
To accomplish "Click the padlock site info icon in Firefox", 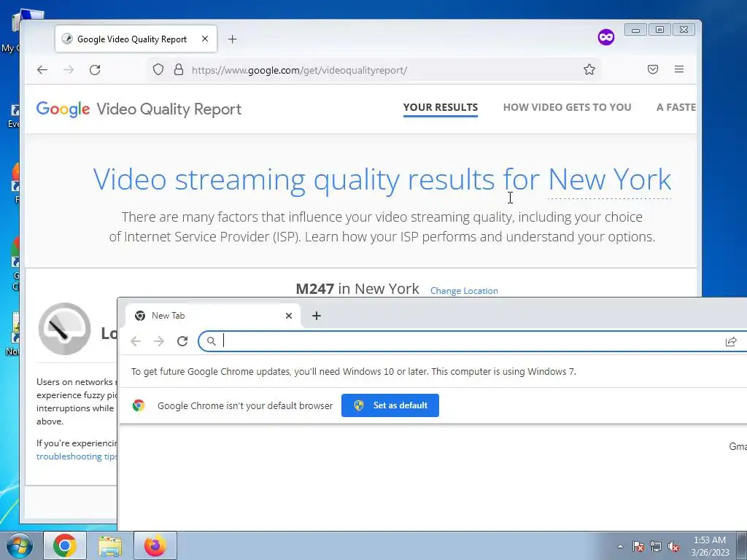I will click(x=179, y=69).
